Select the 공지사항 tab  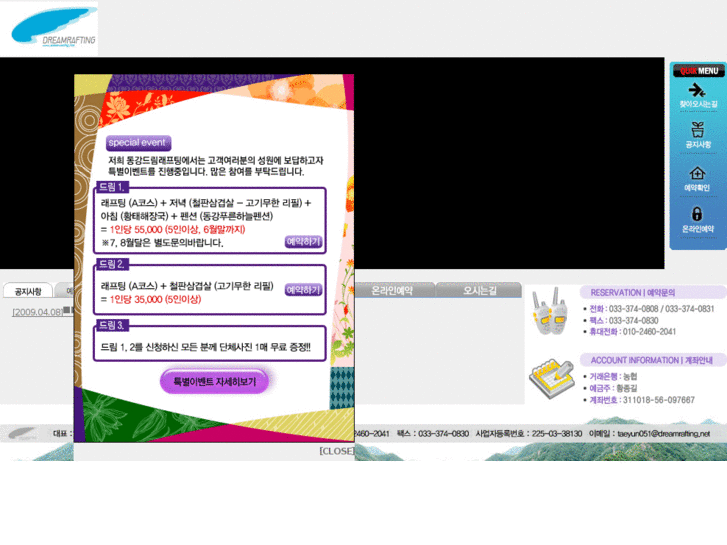pyautogui.click(x=28, y=291)
